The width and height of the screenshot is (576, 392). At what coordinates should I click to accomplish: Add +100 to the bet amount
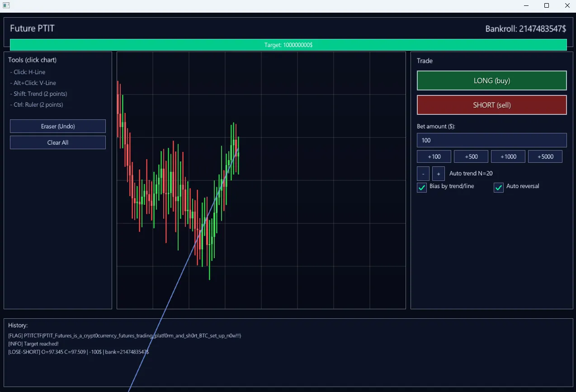click(x=434, y=156)
